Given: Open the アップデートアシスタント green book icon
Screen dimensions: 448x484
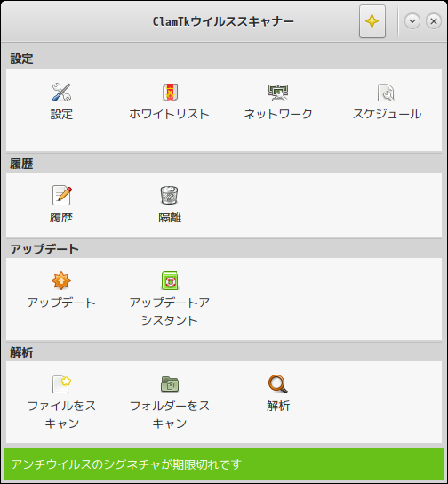Looking at the screenshot, I should (170, 280).
